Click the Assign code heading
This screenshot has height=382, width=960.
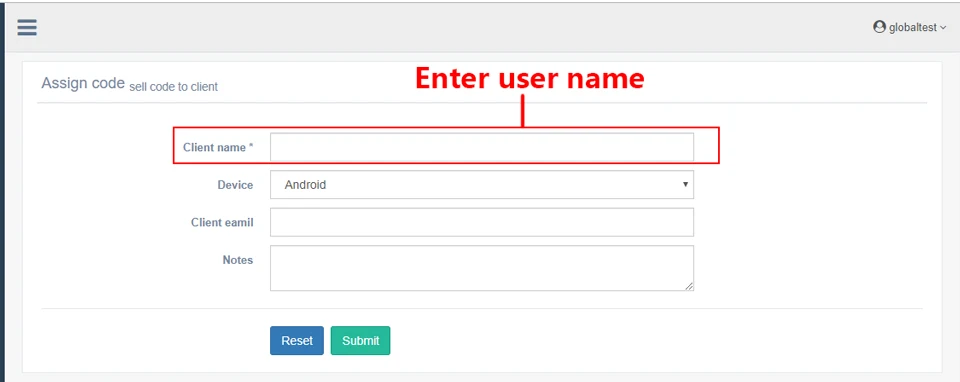pyautogui.click(x=83, y=83)
